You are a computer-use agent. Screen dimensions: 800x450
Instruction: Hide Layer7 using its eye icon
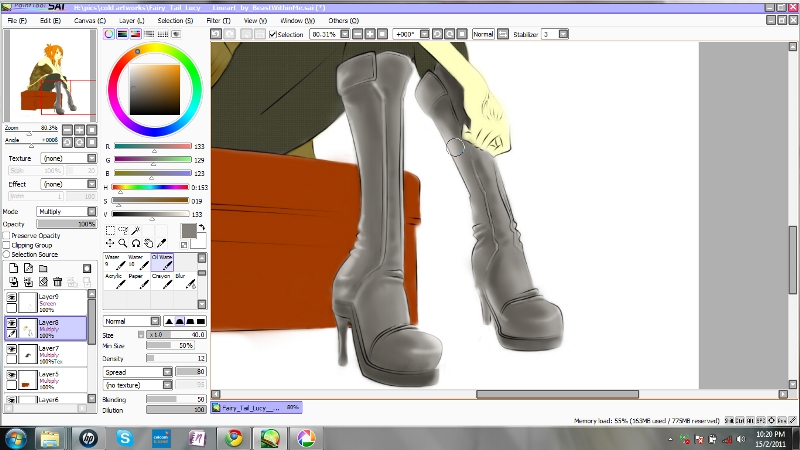(11, 349)
